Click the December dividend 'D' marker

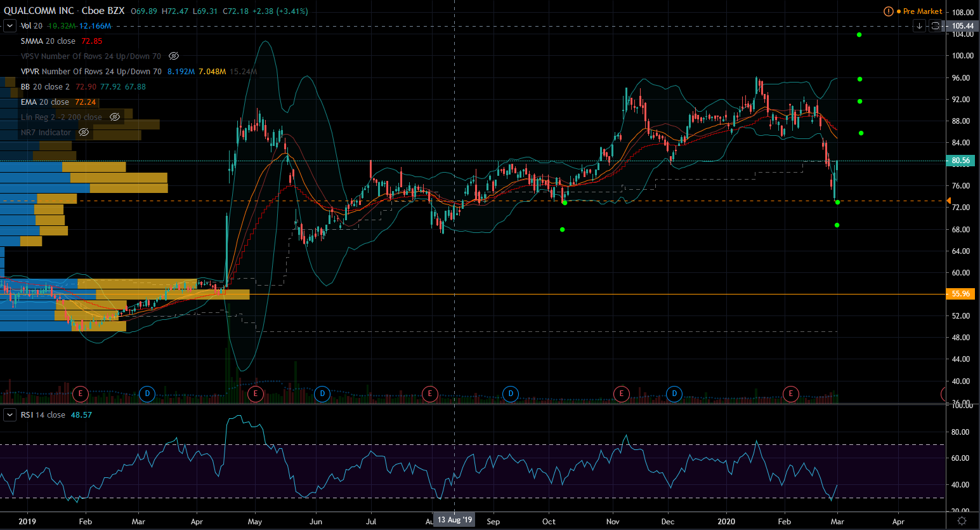click(x=674, y=394)
